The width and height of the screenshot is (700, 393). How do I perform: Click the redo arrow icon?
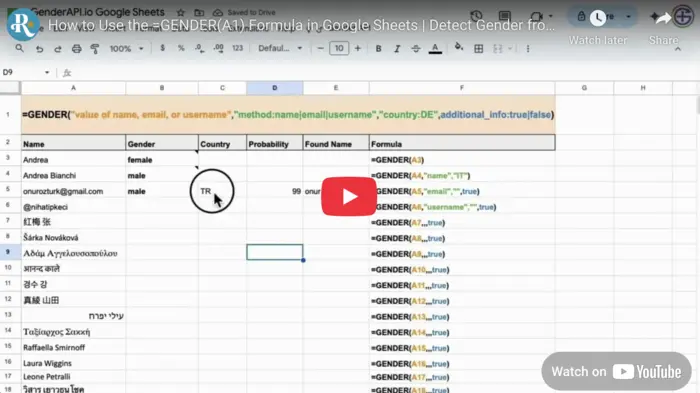coord(58,49)
